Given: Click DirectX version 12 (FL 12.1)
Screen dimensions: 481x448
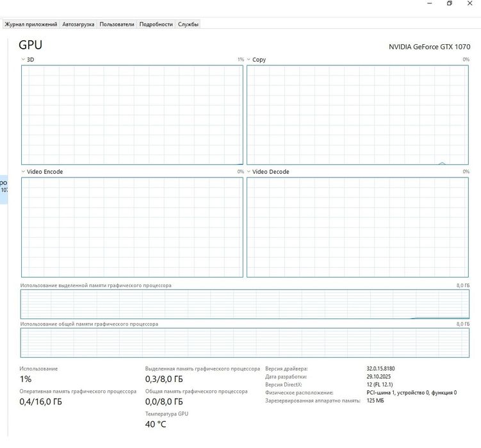Looking at the screenshot, I should coord(380,385).
